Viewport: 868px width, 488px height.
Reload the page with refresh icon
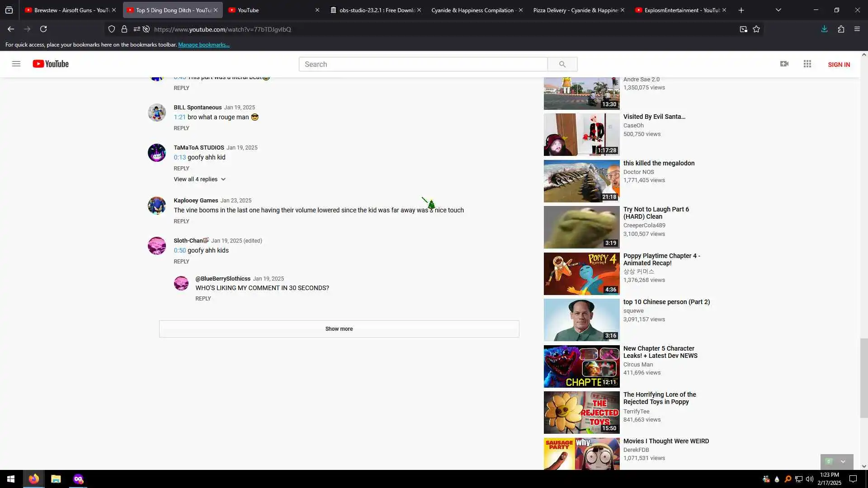click(43, 29)
